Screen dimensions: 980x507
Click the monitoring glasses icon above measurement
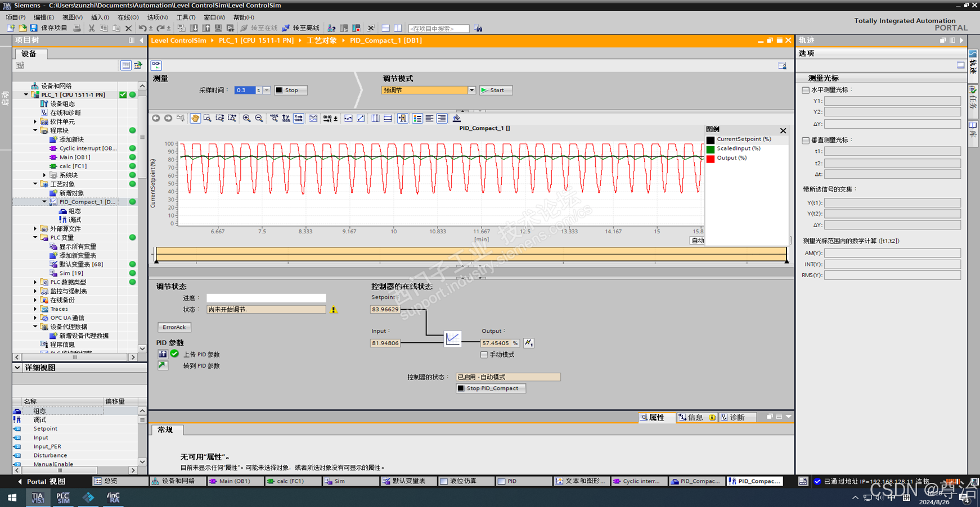(156, 66)
